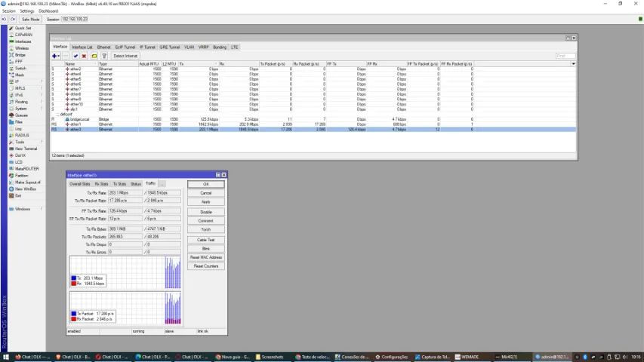This screenshot has height=362, width=644.
Task: Click the Cable Test button
Action: pyautogui.click(x=206, y=240)
